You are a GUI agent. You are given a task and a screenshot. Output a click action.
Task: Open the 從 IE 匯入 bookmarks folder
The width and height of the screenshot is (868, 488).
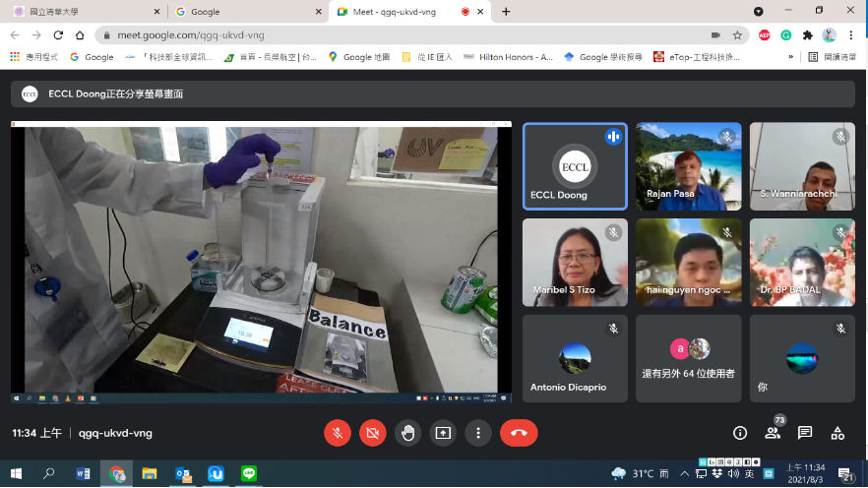427,56
